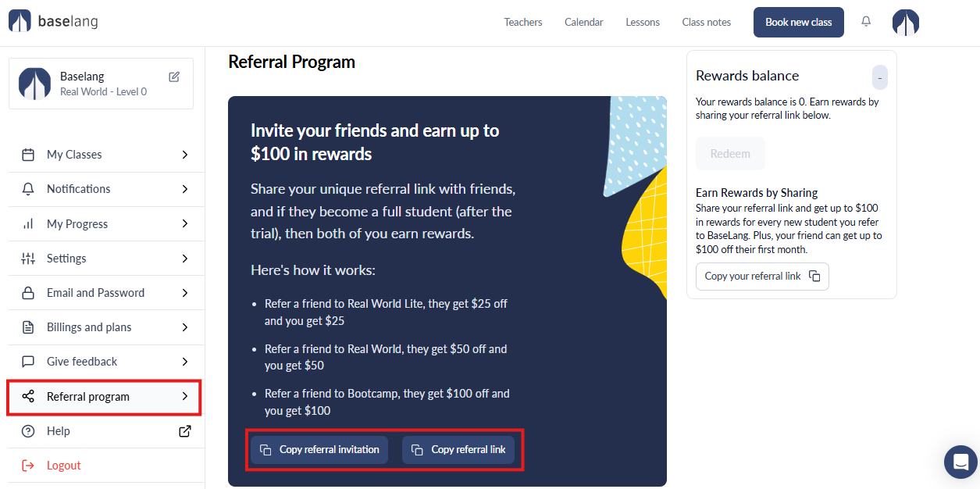Click the My Progress bar-chart icon
Viewport: 980px width, 489px height.
pos(29,223)
